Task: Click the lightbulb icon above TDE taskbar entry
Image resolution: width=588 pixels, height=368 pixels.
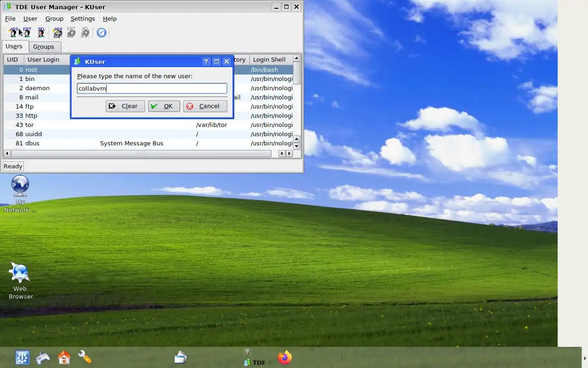Action: point(247,352)
